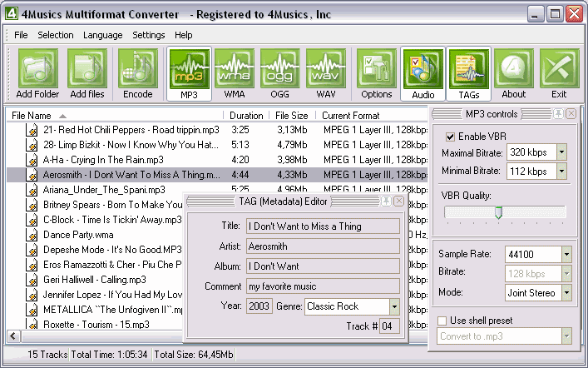588x368 pixels.
Task: Expand the Sample Rate dropdown
Action: (x=566, y=255)
